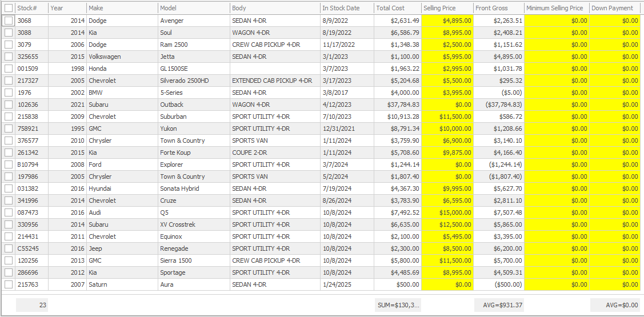The width and height of the screenshot is (644, 317).
Task: Sort by Selling Price column header
Action: click(x=447, y=8)
